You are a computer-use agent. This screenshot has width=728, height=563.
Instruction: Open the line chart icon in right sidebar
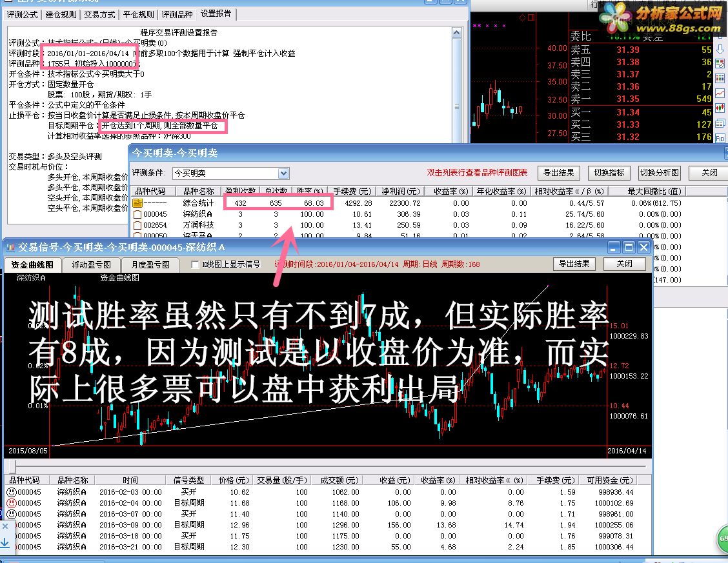(720, 94)
